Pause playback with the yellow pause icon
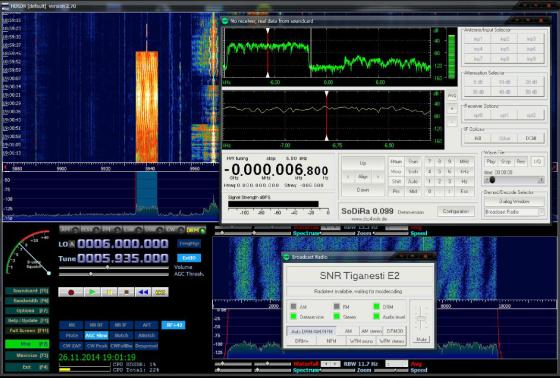Screen dimensions: 560x378 tap(109, 292)
